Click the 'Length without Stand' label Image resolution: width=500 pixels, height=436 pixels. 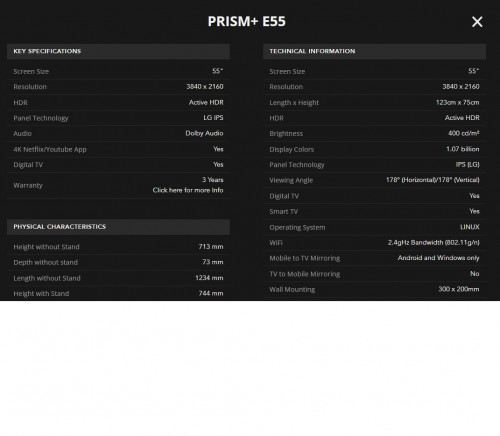point(47,278)
